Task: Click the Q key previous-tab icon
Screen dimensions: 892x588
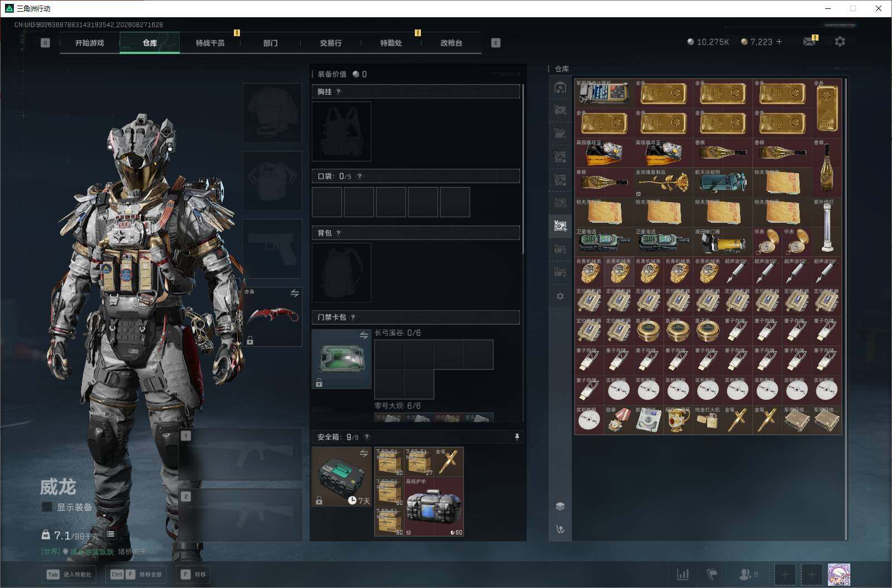Action: click(45, 43)
